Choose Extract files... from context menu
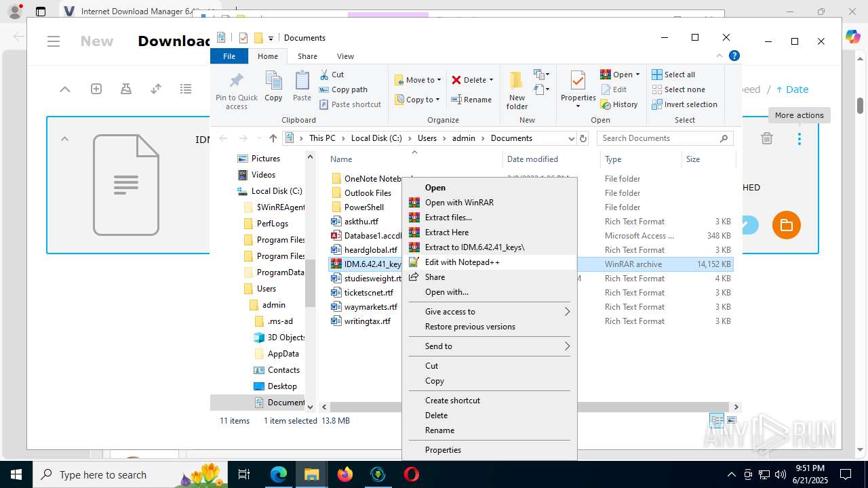Viewport: 868px width, 488px height. coord(490,218)
